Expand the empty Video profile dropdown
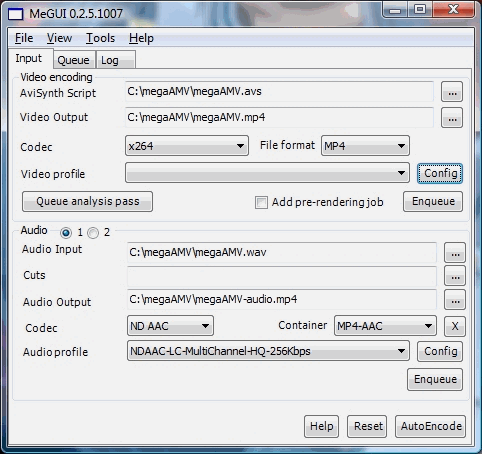Image resolution: width=482 pixels, height=454 pixels. point(267,173)
